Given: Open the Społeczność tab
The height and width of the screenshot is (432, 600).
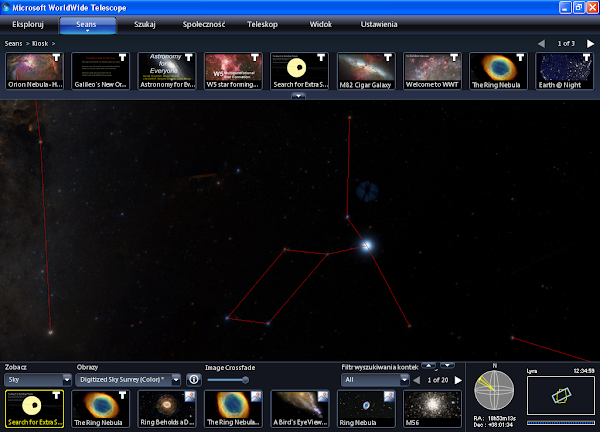Looking at the screenshot, I should (x=204, y=24).
